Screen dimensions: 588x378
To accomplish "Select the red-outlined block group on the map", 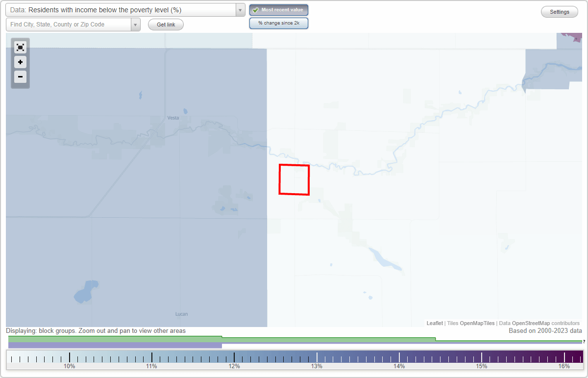I will [294, 180].
